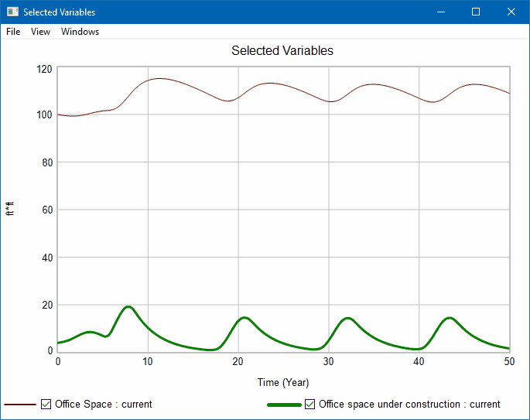Image resolution: width=530 pixels, height=420 pixels.
Task: Click the ft*ft y-axis unit label
Action: pyautogui.click(x=10, y=209)
